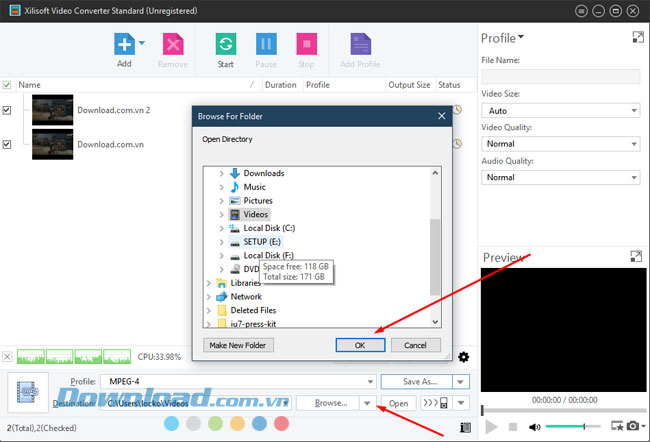Click the Profile column header
650x442 pixels.
point(318,85)
